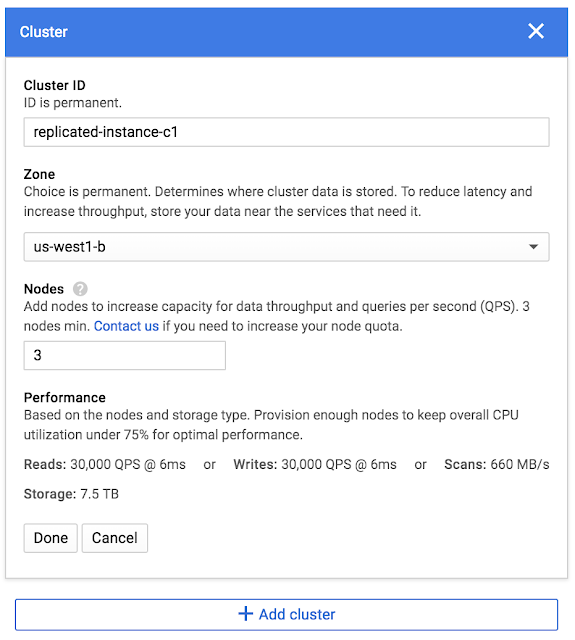The width and height of the screenshot is (575, 640).
Task: Focus the replicated-instance-c1 Cluster ID field
Action: pyautogui.click(x=286, y=132)
